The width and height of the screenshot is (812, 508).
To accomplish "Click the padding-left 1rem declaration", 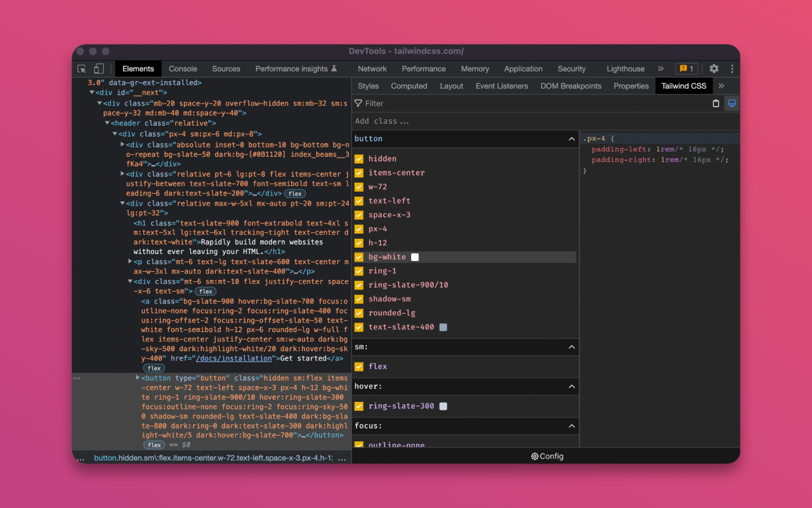I will point(658,149).
